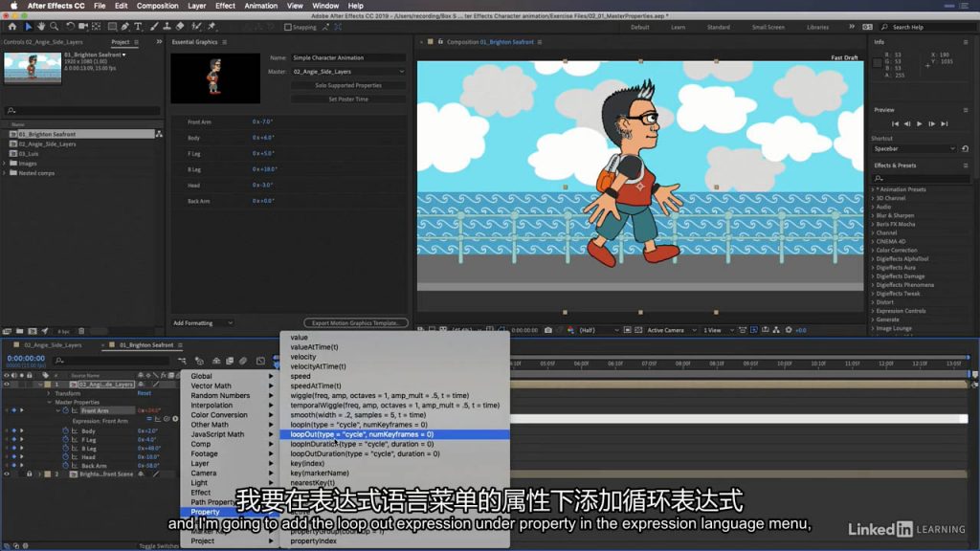The width and height of the screenshot is (980, 551).
Task: Select the Horizontal Type tool
Action: coord(138,27)
